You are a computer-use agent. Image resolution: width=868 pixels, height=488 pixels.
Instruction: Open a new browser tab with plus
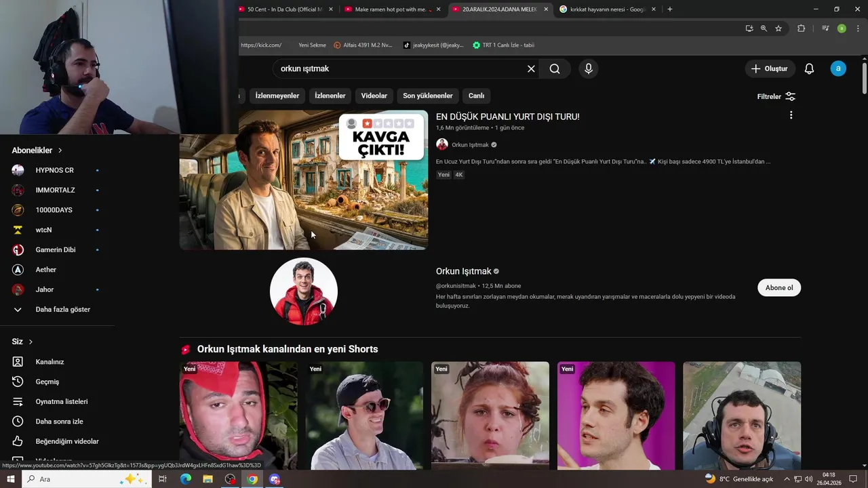click(670, 9)
